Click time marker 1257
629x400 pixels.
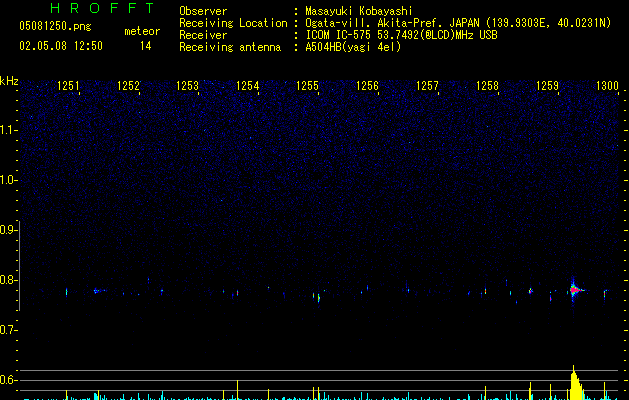pos(427,86)
